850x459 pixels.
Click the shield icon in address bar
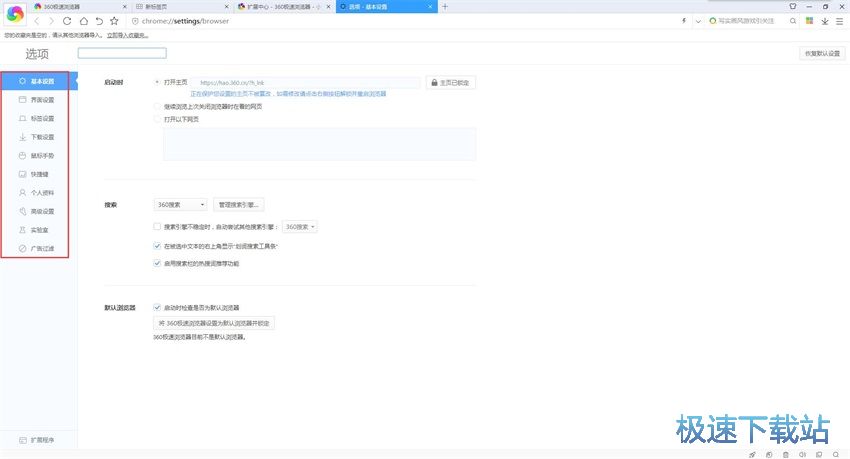click(x=135, y=21)
